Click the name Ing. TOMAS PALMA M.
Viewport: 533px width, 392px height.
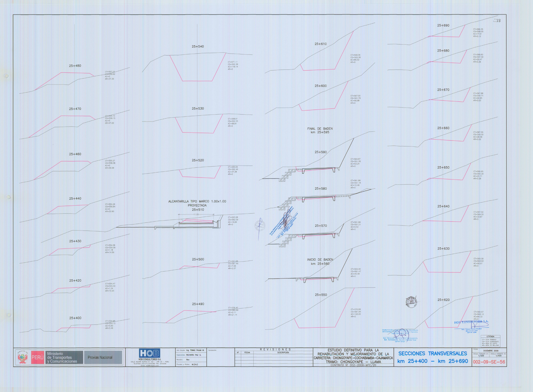click(195, 350)
